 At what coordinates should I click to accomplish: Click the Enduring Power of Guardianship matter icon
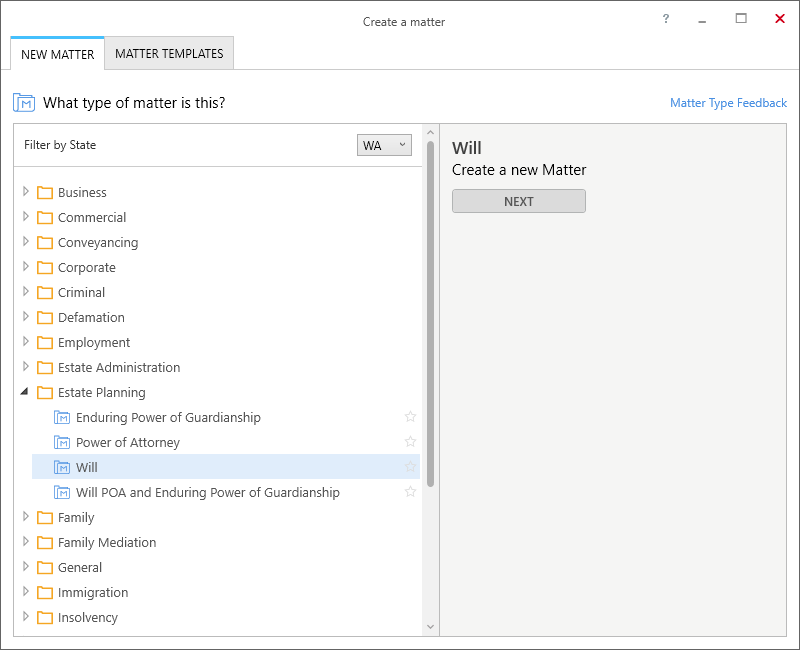tap(62, 417)
